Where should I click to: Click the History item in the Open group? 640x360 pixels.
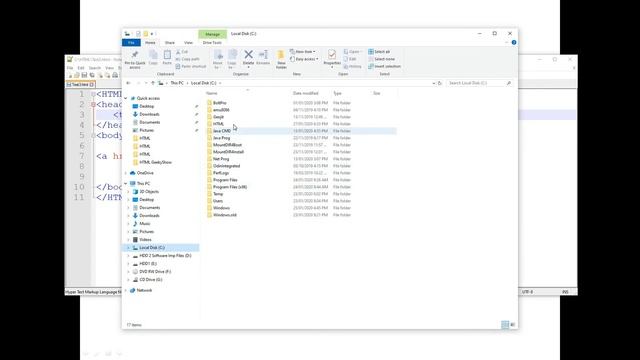(353, 66)
